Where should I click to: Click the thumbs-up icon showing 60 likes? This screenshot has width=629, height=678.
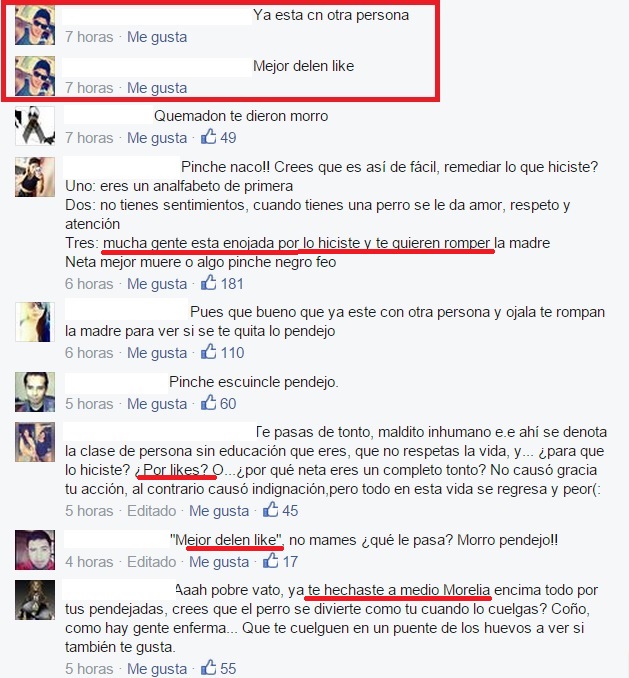(x=208, y=403)
